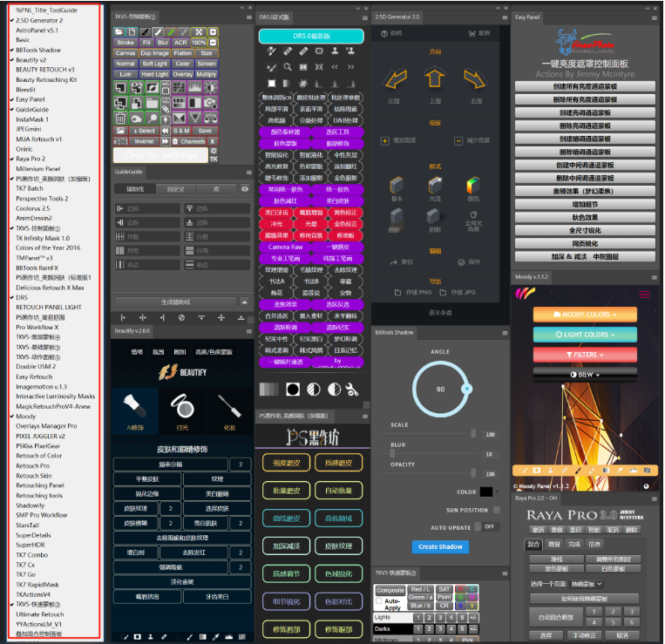Click the top-face up arrow in 2.5D Generator
The image size is (665, 644).
click(435, 78)
